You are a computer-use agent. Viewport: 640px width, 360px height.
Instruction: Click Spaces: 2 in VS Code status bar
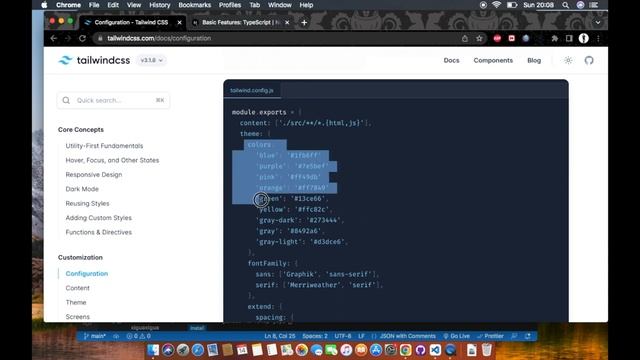click(x=315, y=336)
